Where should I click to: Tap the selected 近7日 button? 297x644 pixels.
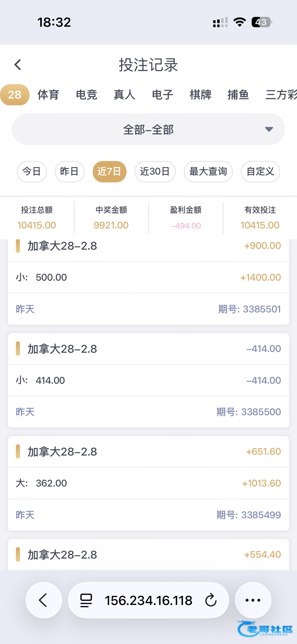pyautogui.click(x=109, y=172)
